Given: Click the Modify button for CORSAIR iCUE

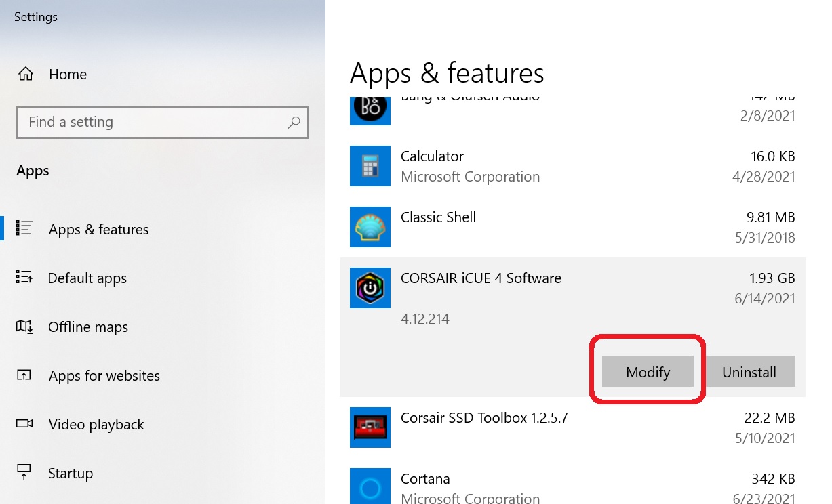Looking at the screenshot, I should coord(647,371).
